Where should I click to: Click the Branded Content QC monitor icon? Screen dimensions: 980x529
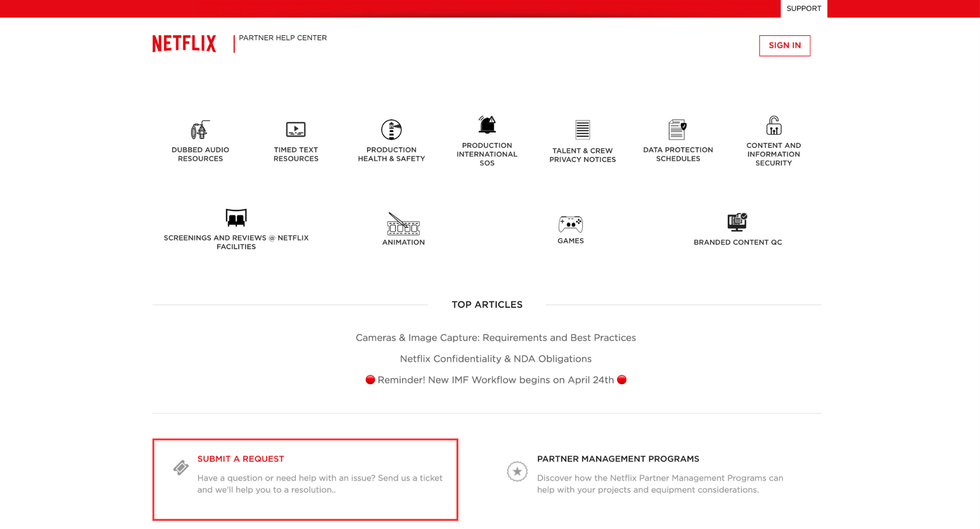[x=738, y=222]
